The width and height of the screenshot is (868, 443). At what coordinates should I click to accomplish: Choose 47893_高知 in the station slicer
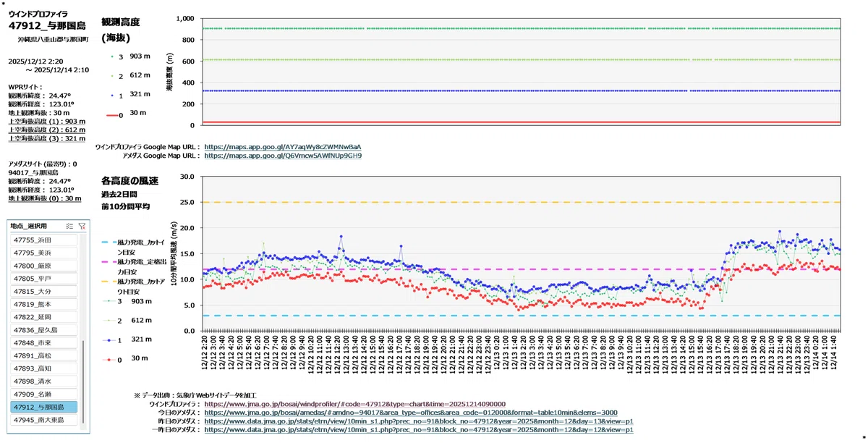click(45, 368)
